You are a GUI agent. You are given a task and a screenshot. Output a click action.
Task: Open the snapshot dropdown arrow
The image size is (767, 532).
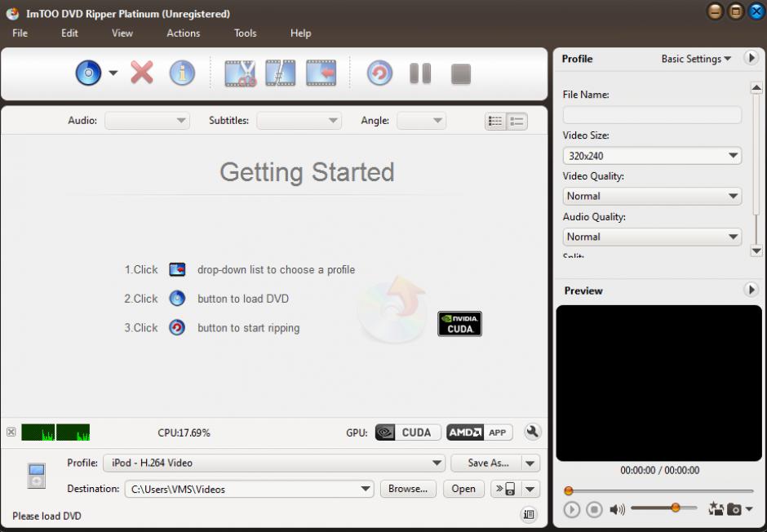pyautogui.click(x=749, y=509)
